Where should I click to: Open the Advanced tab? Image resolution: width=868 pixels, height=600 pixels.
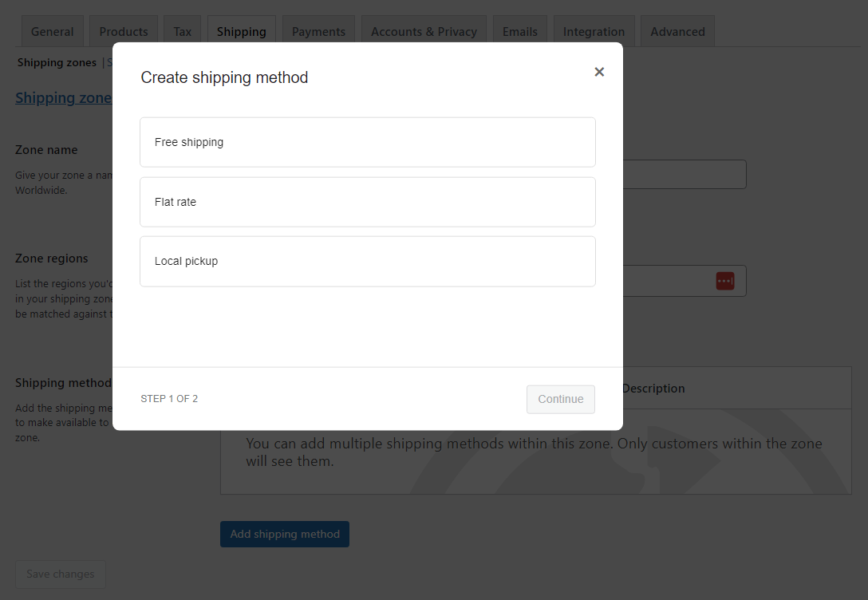[x=677, y=31]
